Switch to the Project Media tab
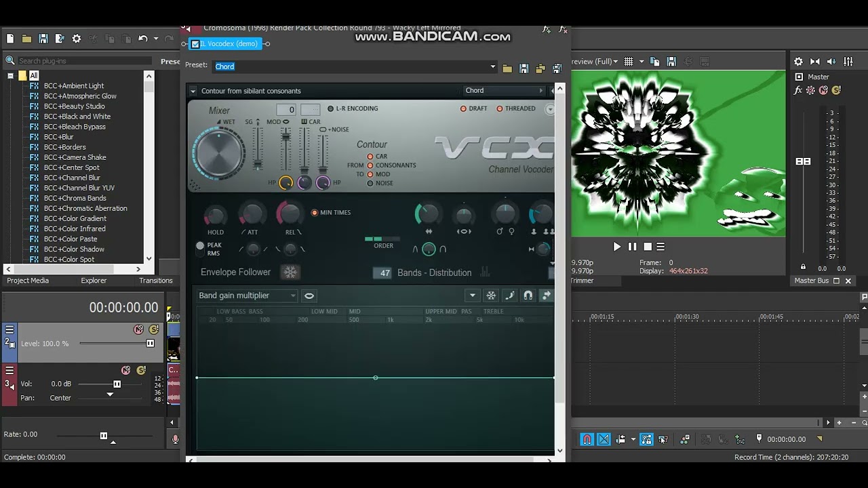 pos(28,281)
